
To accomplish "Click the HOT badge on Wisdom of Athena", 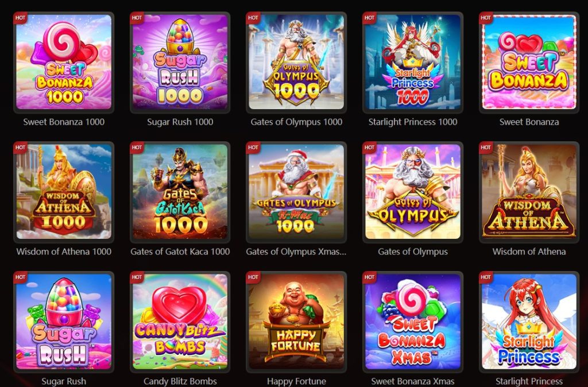I will pyautogui.click(x=486, y=148).
